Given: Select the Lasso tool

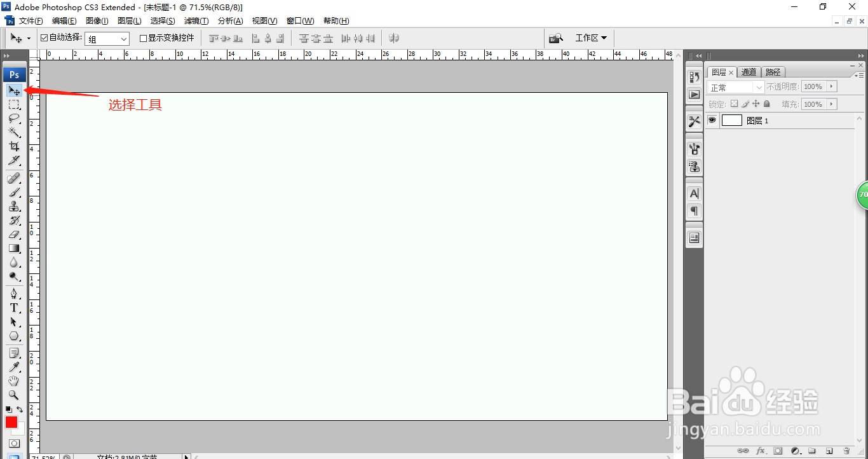Looking at the screenshot, I should (14, 118).
